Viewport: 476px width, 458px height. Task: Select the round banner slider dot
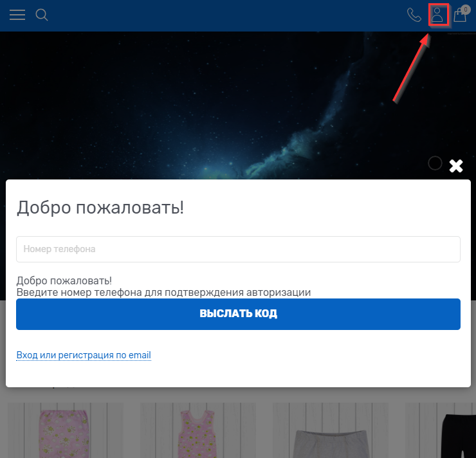[435, 163]
